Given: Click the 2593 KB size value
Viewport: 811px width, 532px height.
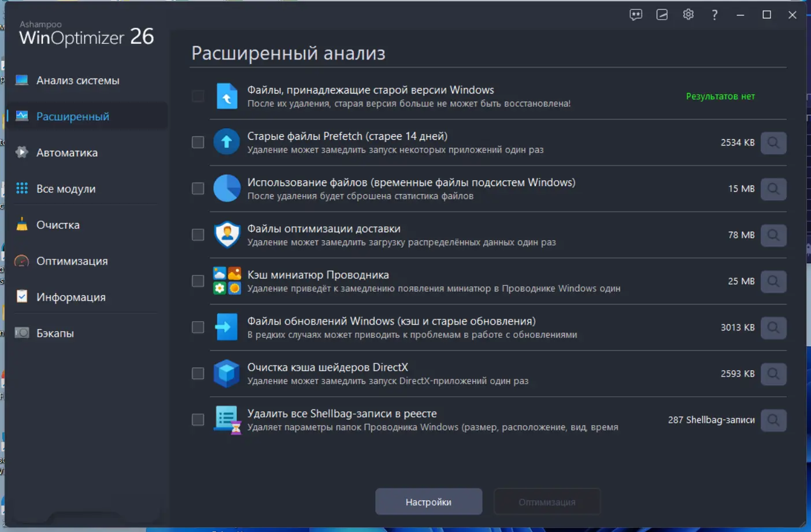Looking at the screenshot, I should (738, 374).
